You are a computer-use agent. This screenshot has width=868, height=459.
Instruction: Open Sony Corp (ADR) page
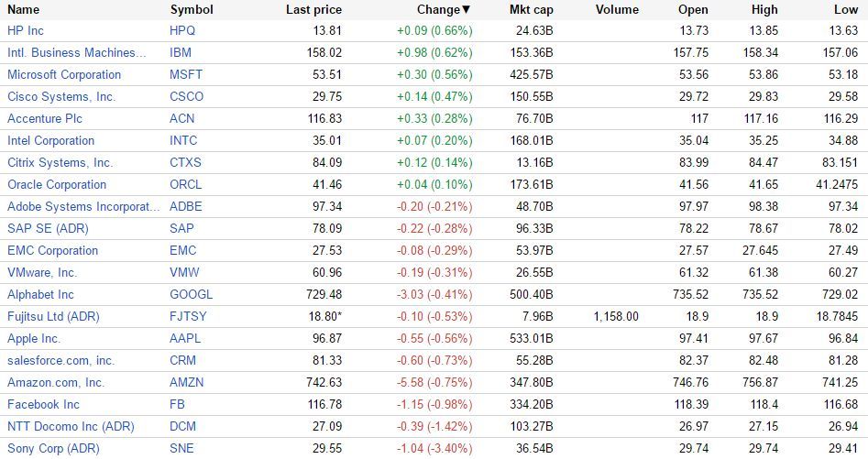pos(53,448)
